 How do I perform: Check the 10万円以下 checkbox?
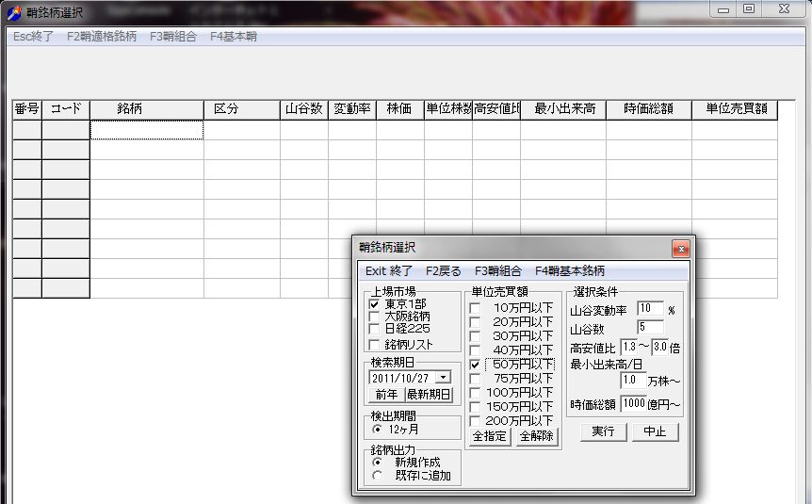475,308
